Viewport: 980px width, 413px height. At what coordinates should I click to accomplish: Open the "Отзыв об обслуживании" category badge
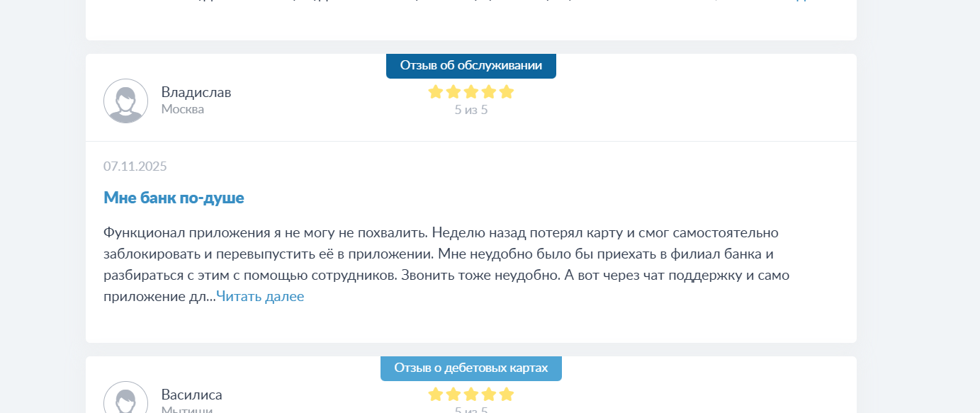point(471,66)
